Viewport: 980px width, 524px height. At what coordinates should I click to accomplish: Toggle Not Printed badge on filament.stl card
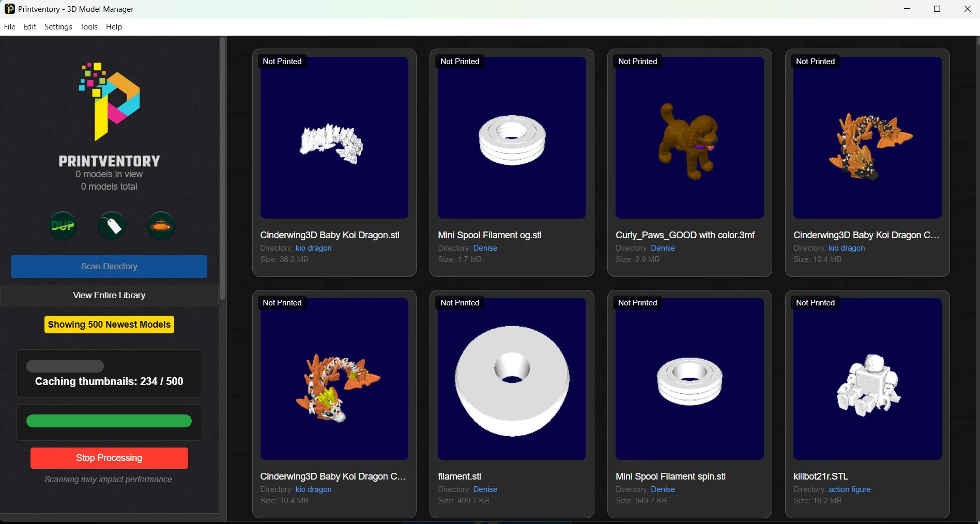(x=460, y=302)
